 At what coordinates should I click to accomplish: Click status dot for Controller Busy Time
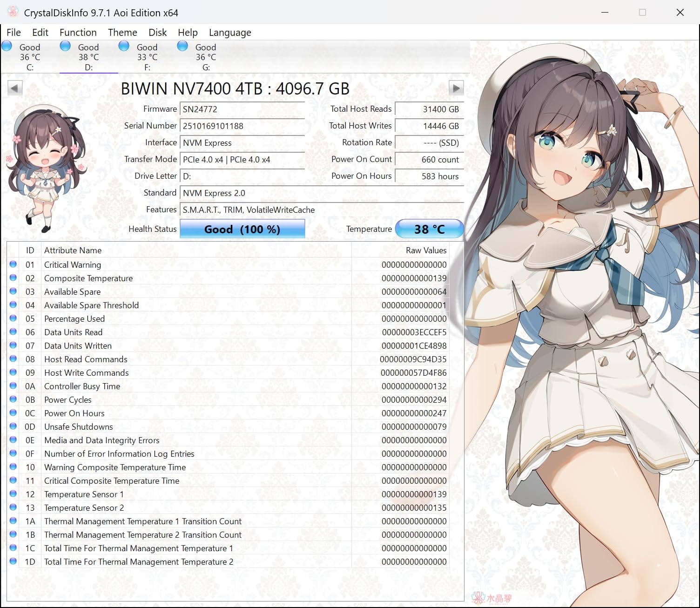[x=13, y=386]
